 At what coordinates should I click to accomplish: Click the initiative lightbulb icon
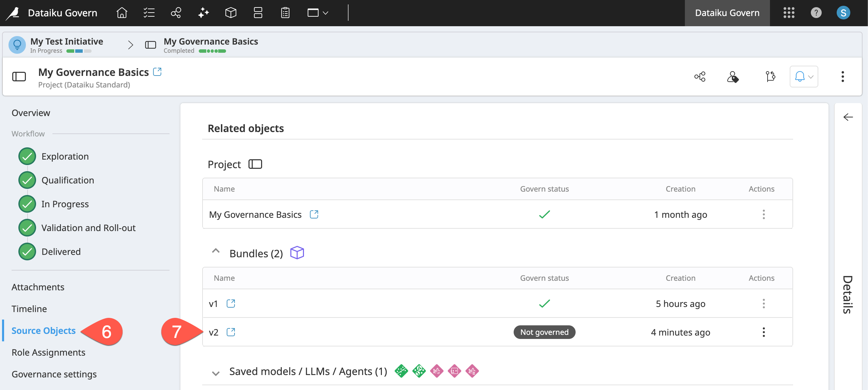pyautogui.click(x=17, y=45)
